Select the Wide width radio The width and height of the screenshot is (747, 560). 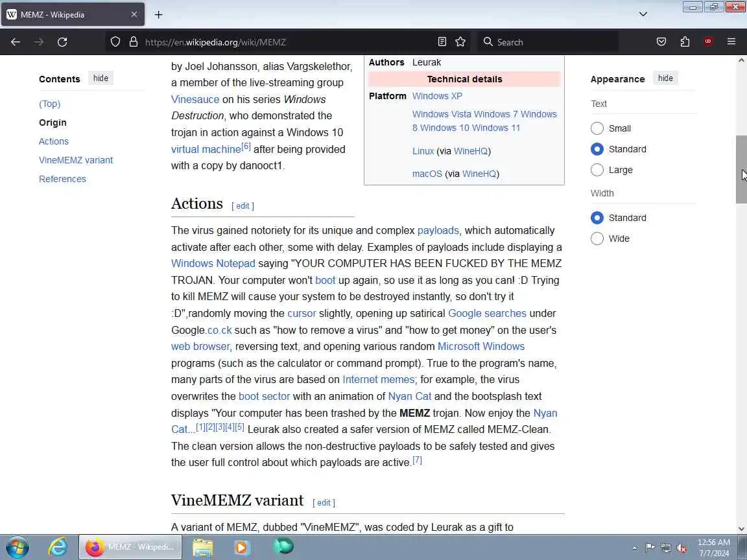click(597, 238)
